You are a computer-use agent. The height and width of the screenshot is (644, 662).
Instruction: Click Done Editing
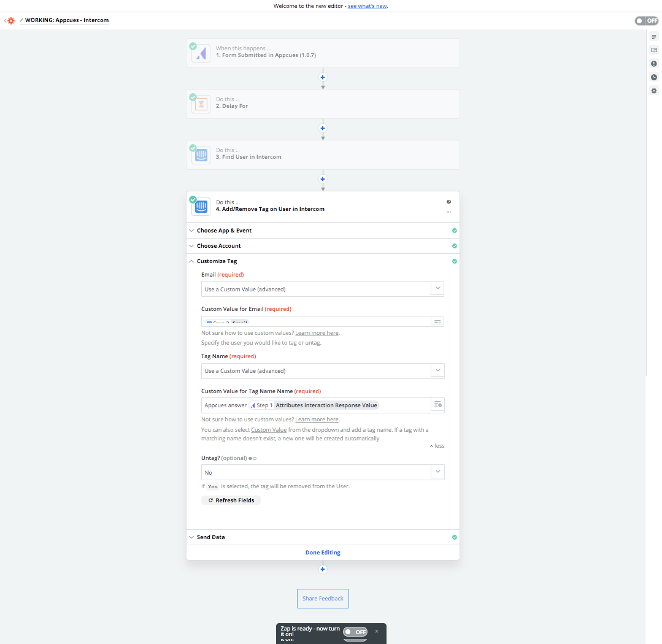click(323, 553)
